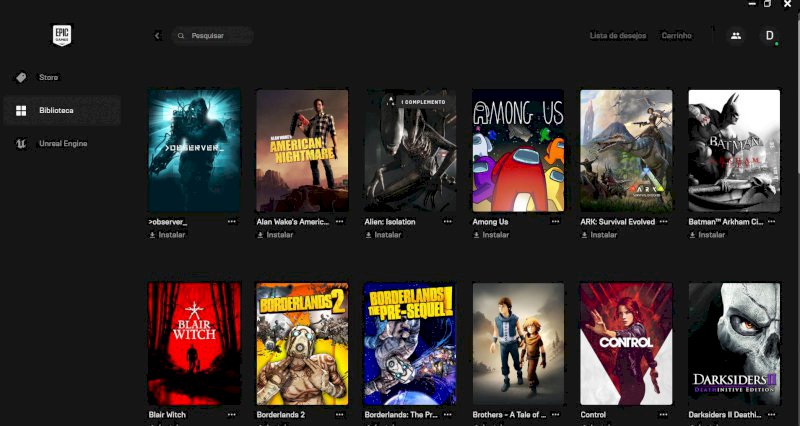Open the Carrinho page
The height and width of the screenshot is (426, 800).
[x=677, y=36]
